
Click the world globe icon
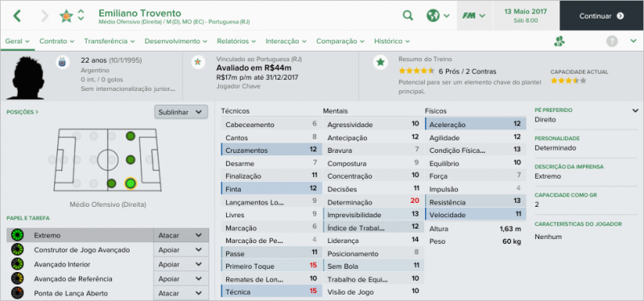432,15
